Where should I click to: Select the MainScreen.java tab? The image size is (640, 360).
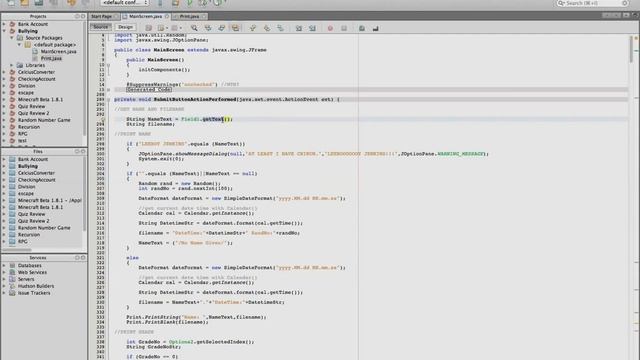pos(146,16)
